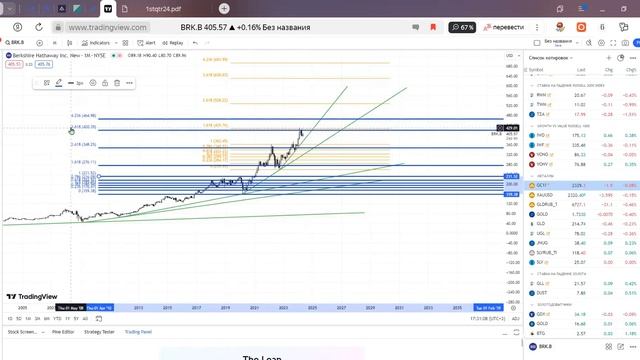Adjust the 67% page zoom indicator
Screen dimensions: 640x360
[462, 27]
